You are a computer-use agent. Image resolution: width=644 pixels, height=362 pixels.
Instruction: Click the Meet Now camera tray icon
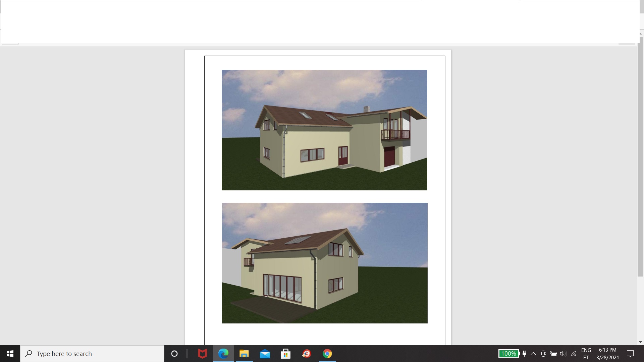543,354
